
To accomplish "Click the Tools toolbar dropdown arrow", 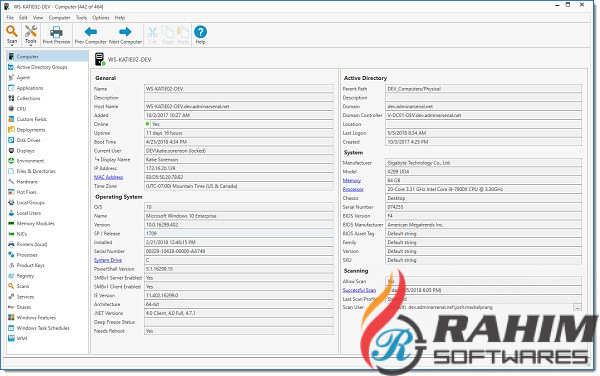I will coord(31,45).
